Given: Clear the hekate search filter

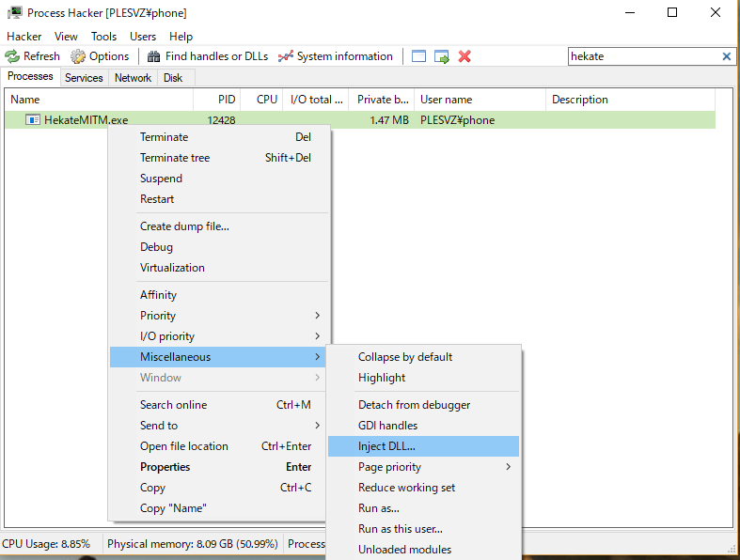Looking at the screenshot, I should [726, 56].
